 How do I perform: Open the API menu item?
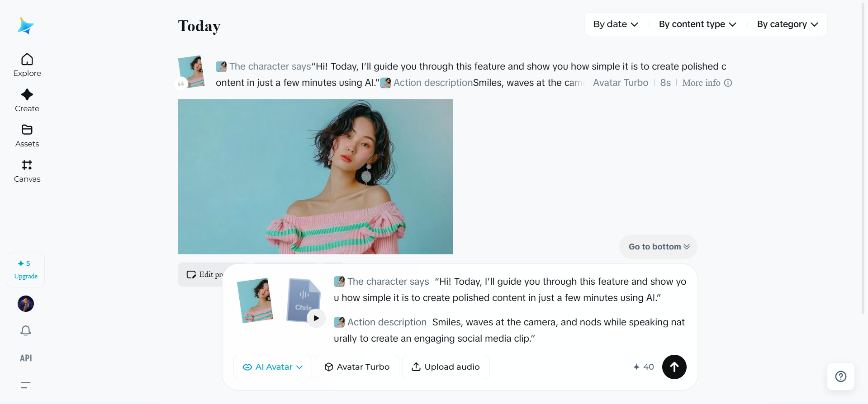pos(26,358)
